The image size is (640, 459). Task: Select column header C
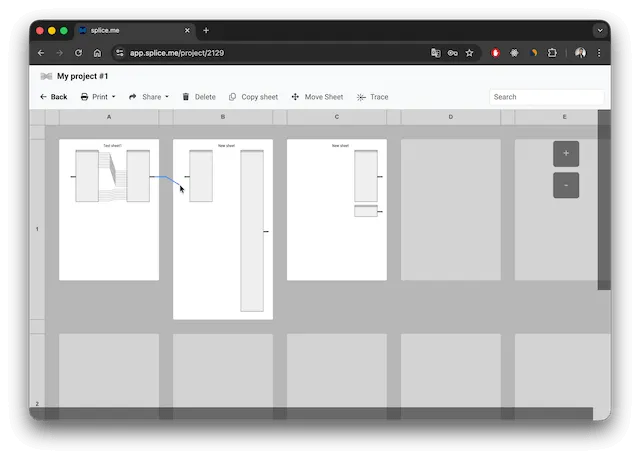[337, 117]
